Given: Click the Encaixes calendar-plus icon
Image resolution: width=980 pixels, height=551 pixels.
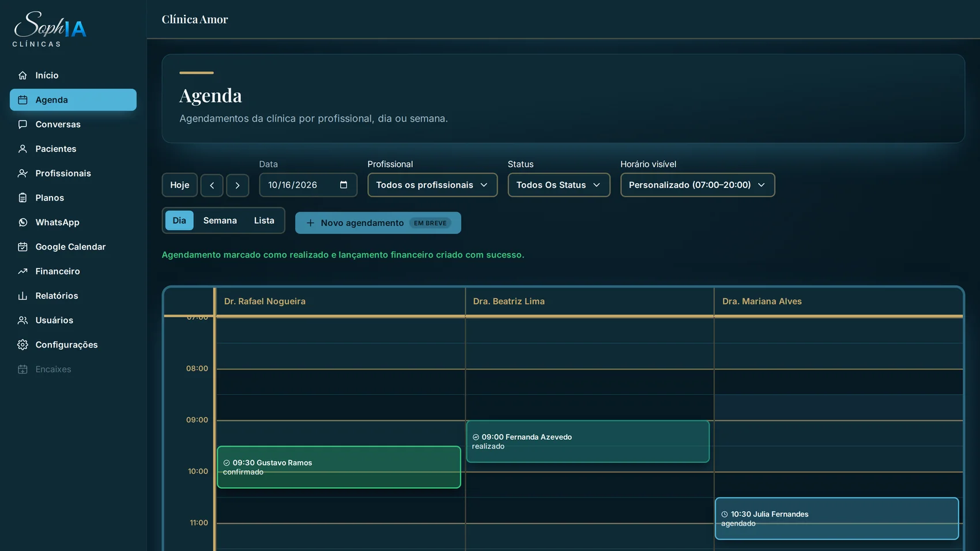Looking at the screenshot, I should tap(22, 369).
